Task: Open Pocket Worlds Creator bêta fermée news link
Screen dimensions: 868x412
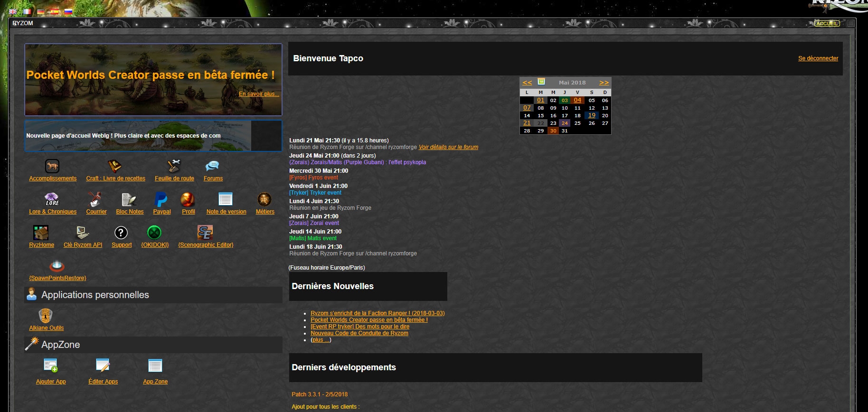Action: [x=369, y=320]
